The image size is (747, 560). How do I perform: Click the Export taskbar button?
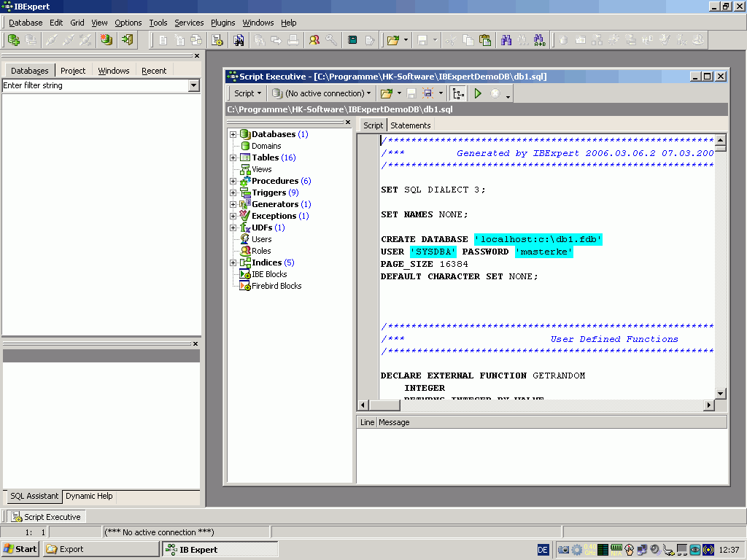pyautogui.click(x=101, y=549)
